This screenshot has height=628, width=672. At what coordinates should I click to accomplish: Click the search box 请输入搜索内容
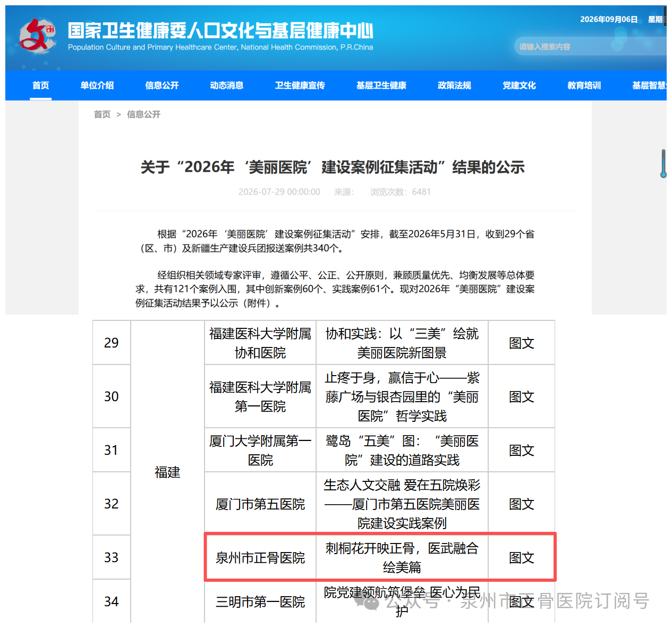coord(590,47)
